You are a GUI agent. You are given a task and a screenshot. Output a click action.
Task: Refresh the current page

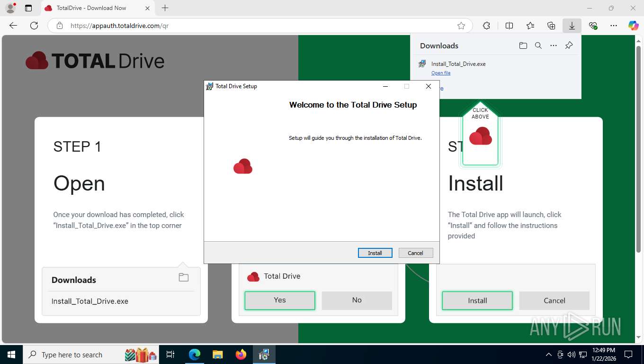34,26
